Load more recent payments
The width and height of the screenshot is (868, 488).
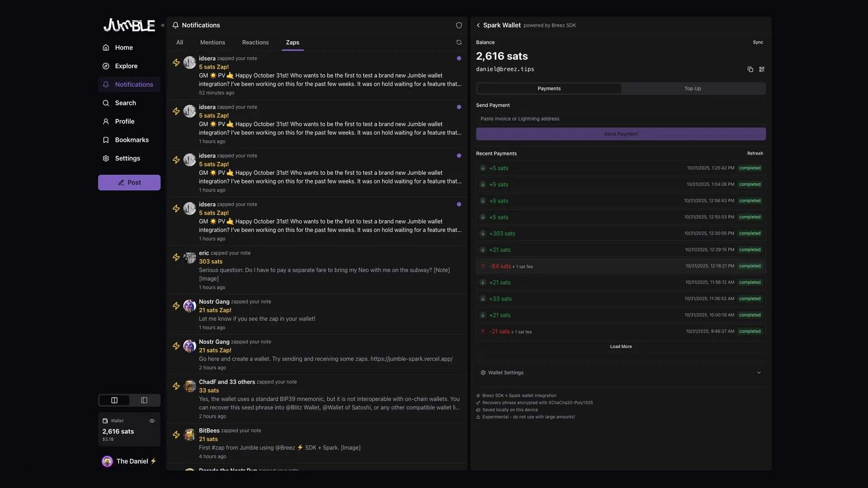click(x=621, y=347)
